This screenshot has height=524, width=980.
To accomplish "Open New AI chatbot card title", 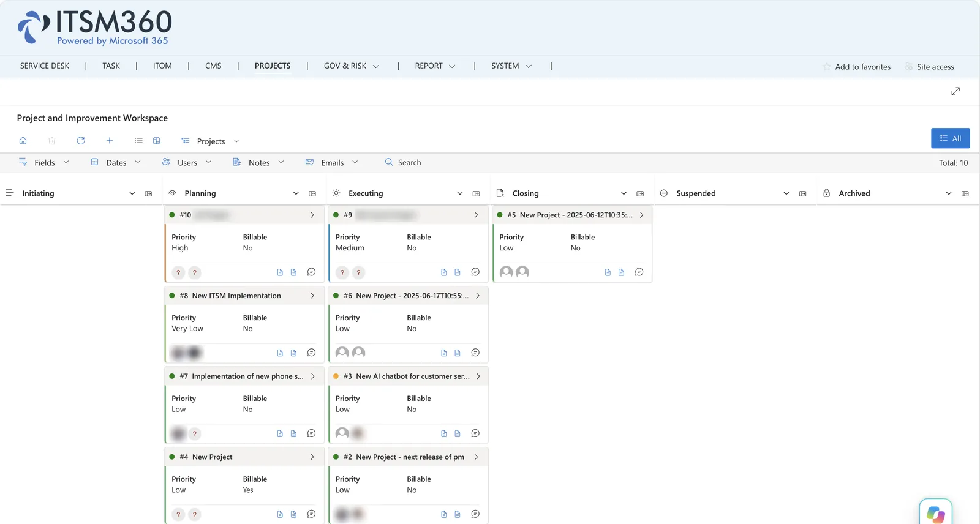I will 413,376.
